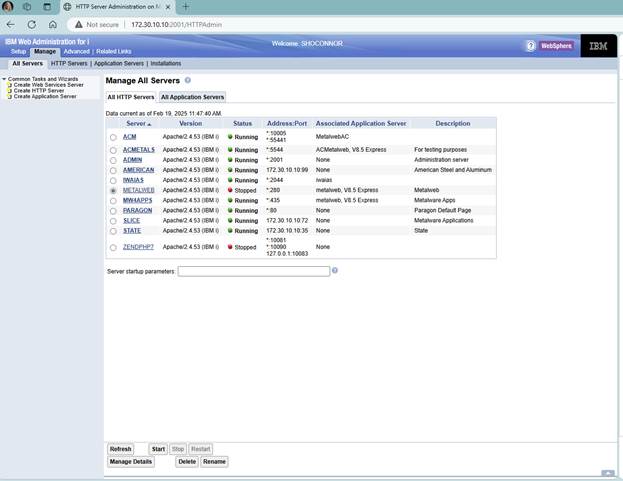This screenshot has width=623, height=481.
Task: Select the STATE server radio button
Action: [x=113, y=231]
